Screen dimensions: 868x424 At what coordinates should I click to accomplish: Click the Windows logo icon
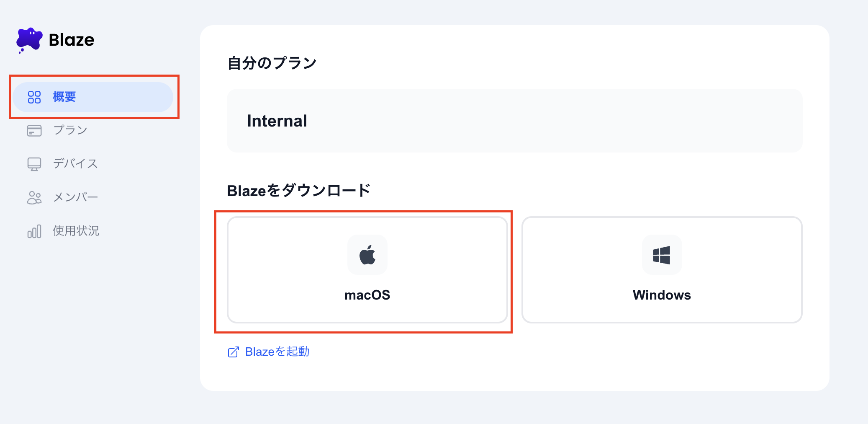(662, 255)
